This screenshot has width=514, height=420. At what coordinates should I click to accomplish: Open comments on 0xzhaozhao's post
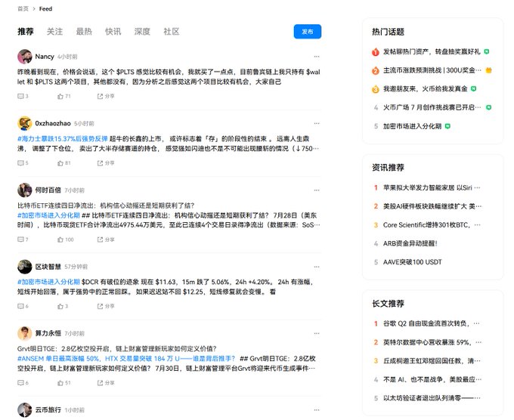pyautogui.click(x=23, y=163)
